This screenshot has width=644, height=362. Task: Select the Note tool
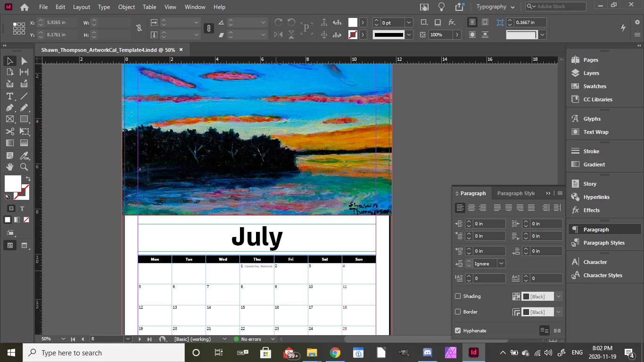point(10,156)
